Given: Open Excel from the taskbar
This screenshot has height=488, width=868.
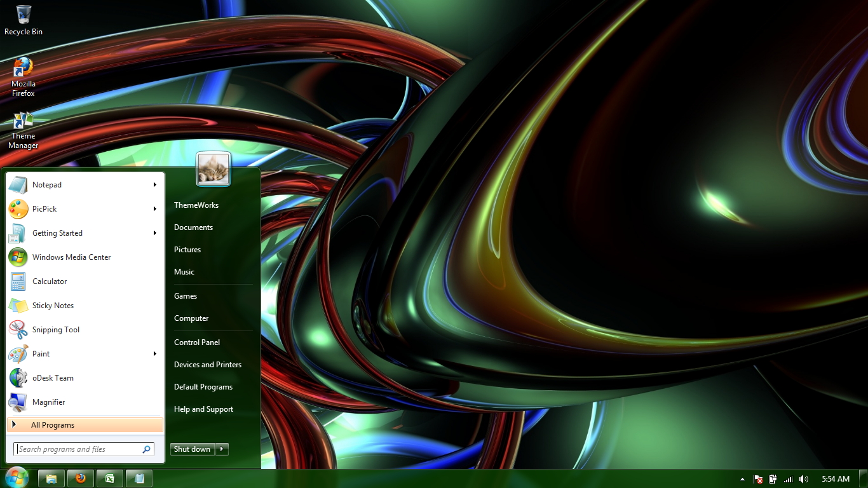Looking at the screenshot, I should click(x=109, y=478).
